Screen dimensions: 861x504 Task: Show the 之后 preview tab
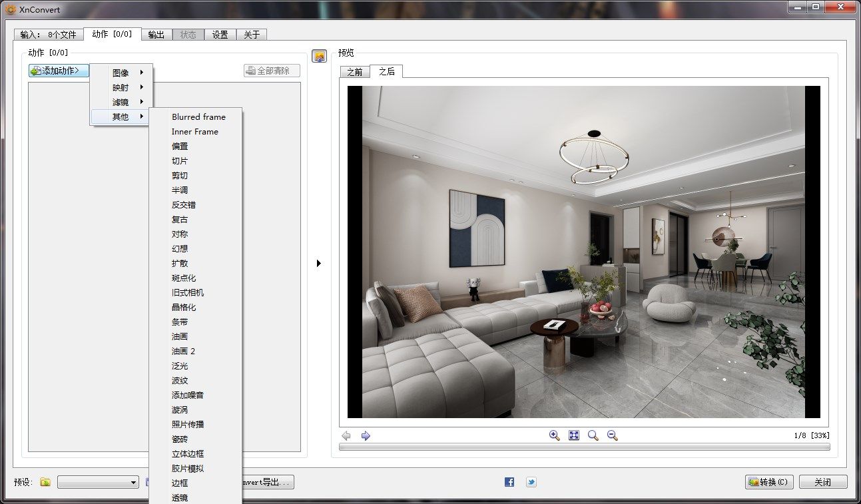click(387, 71)
